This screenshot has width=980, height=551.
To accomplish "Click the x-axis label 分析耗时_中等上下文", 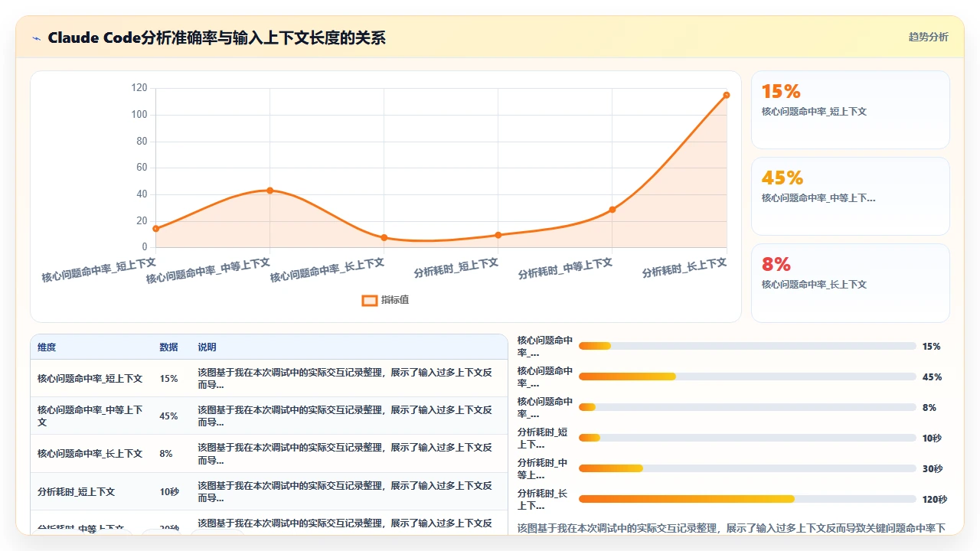I will click(x=565, y=269).
